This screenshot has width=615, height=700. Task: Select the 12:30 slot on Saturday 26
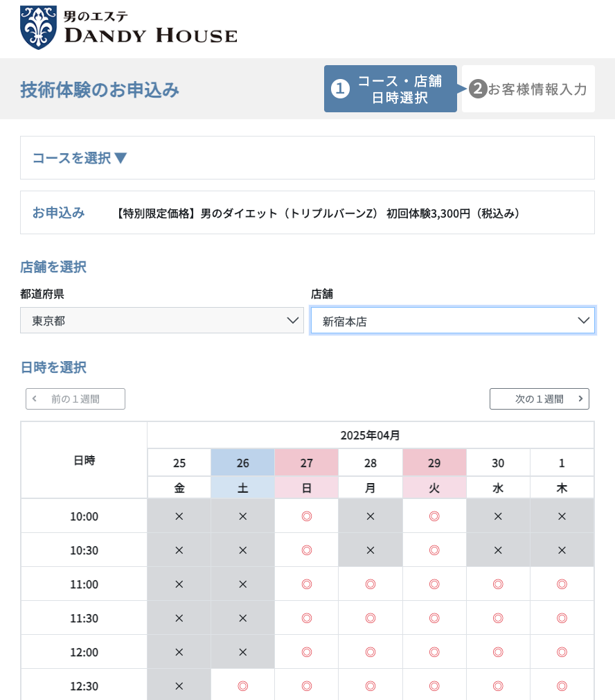click(243, 686)
